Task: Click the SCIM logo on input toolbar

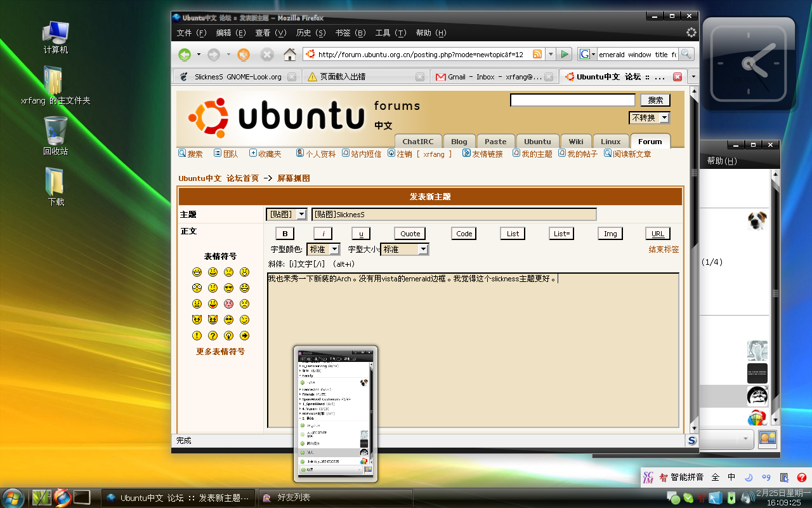Action: coord(648,477)
